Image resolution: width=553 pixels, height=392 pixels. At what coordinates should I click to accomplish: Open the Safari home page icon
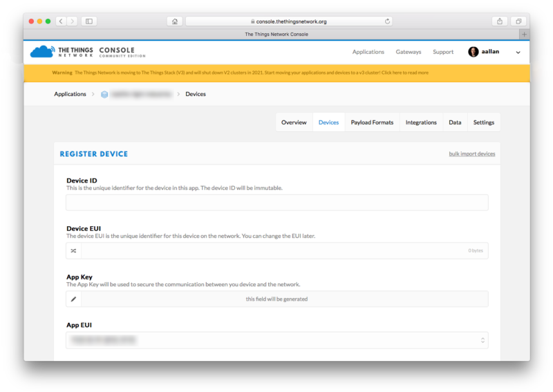(x=175, y=21)
